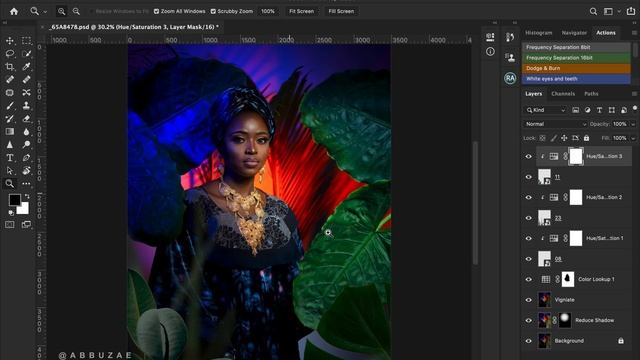The width and height of the screenshot is (640, 360).
Task: Switch to the Navigator tab
Action: 574,33
